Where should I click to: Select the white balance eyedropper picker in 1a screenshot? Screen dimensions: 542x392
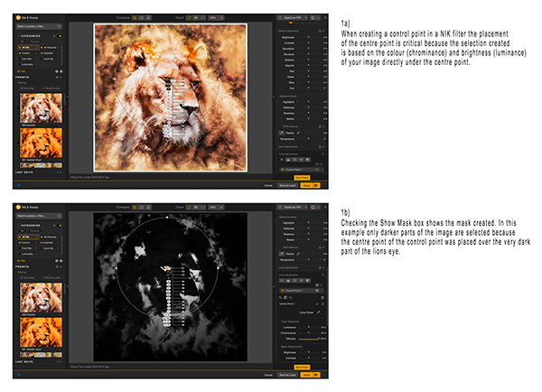click(x=281, y=133)
